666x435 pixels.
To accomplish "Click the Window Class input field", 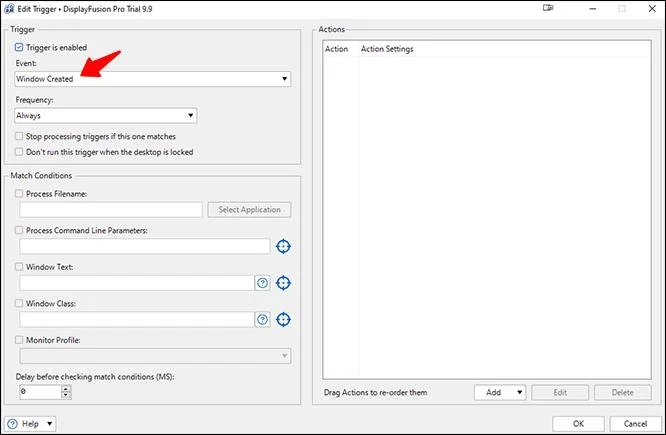I will 137,319.
